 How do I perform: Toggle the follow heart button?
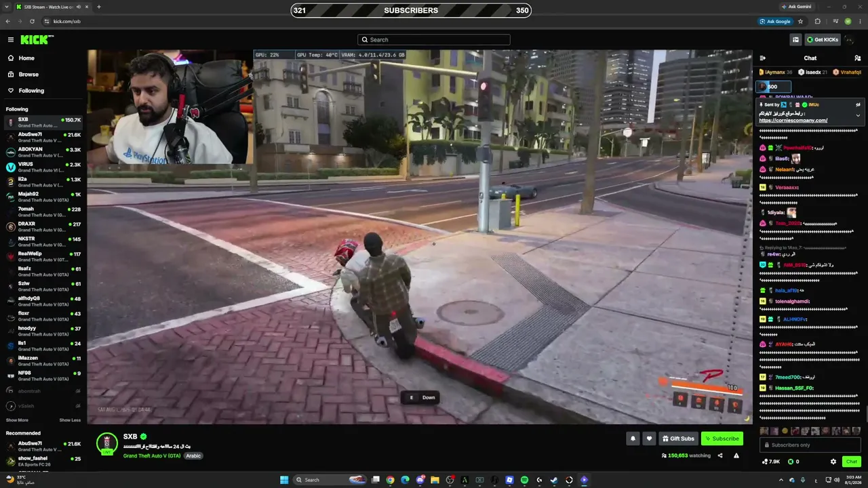(649, 439)
